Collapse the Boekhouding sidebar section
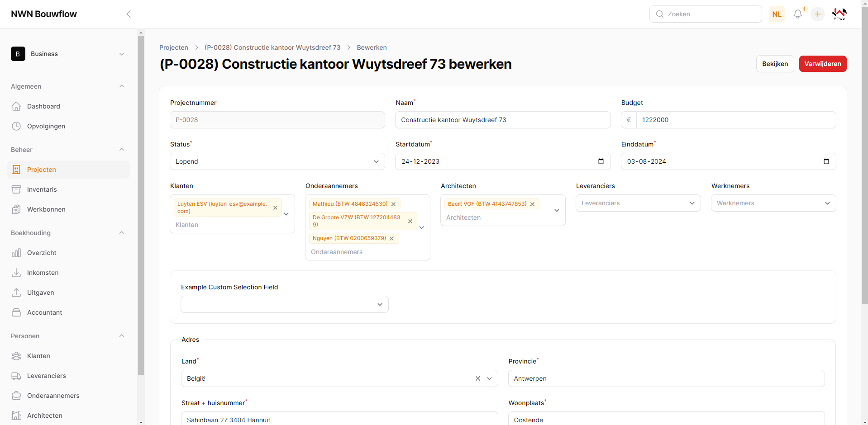 click(x=121, y=233)
